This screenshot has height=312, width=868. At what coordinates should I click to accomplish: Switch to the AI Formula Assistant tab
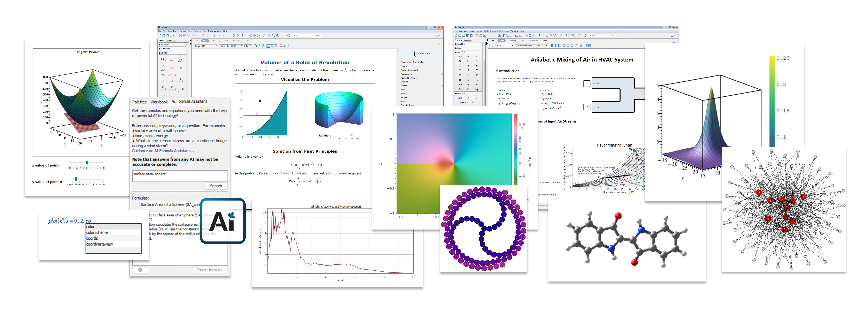click(x=189, y=101)
